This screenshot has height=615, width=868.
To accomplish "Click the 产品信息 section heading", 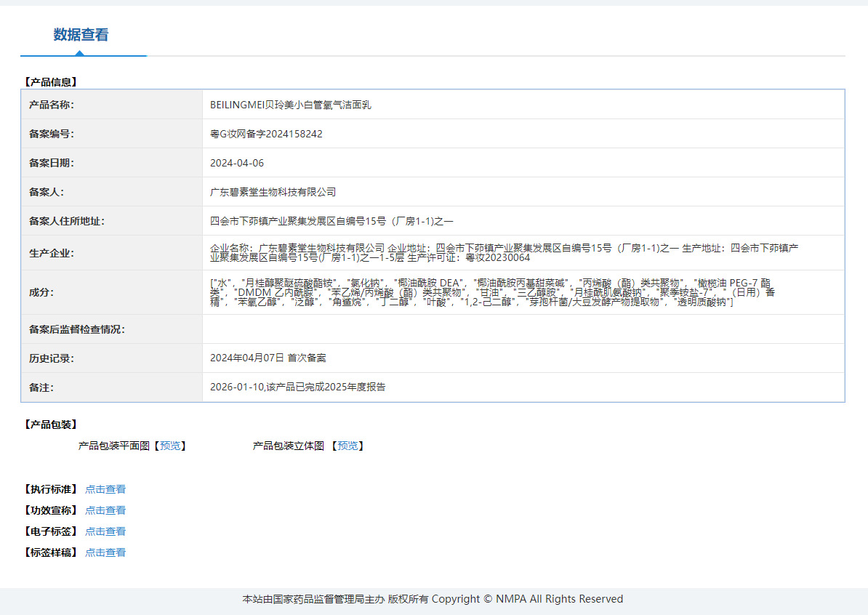I will click(50, 82).
